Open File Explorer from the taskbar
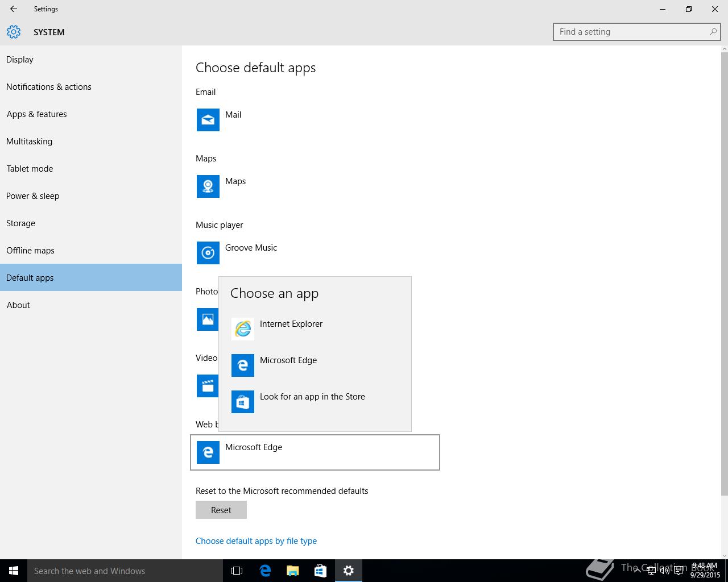Image resolution: width=728 pixels, height=582 pixels. pos(292,571)
